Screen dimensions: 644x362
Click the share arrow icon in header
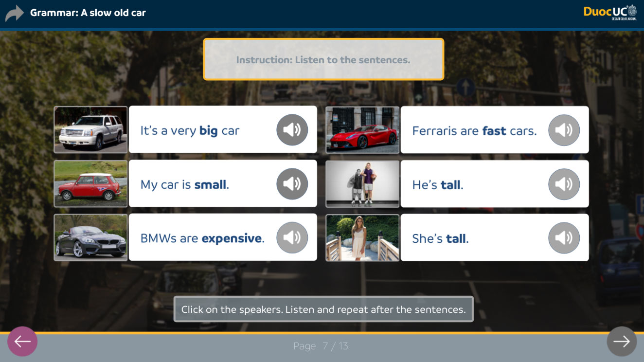tap(15, 13)
